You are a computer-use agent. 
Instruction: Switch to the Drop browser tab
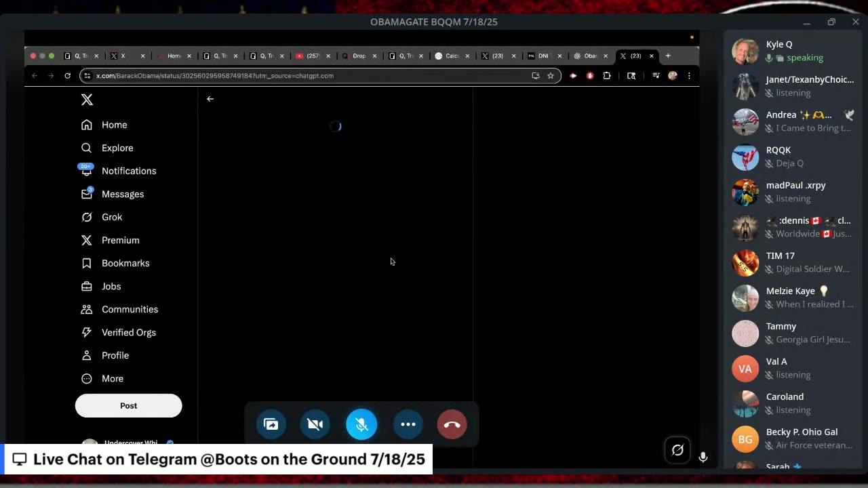359,56
